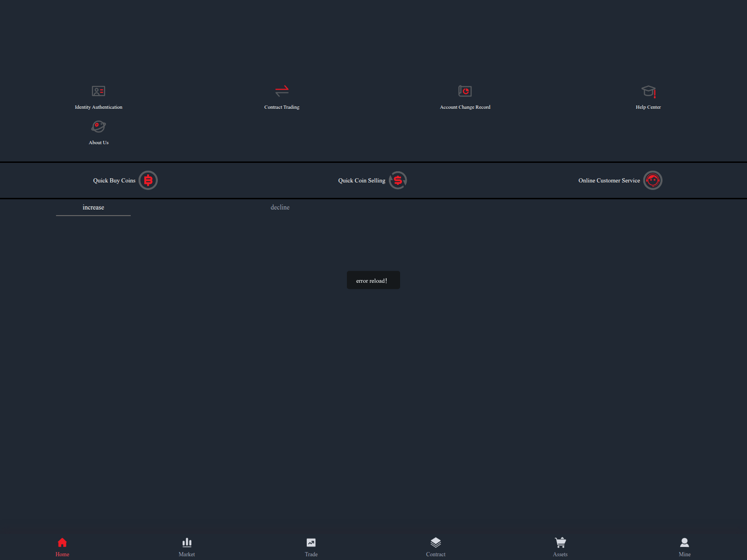Switch to the increase tab

tap(93, 207)
